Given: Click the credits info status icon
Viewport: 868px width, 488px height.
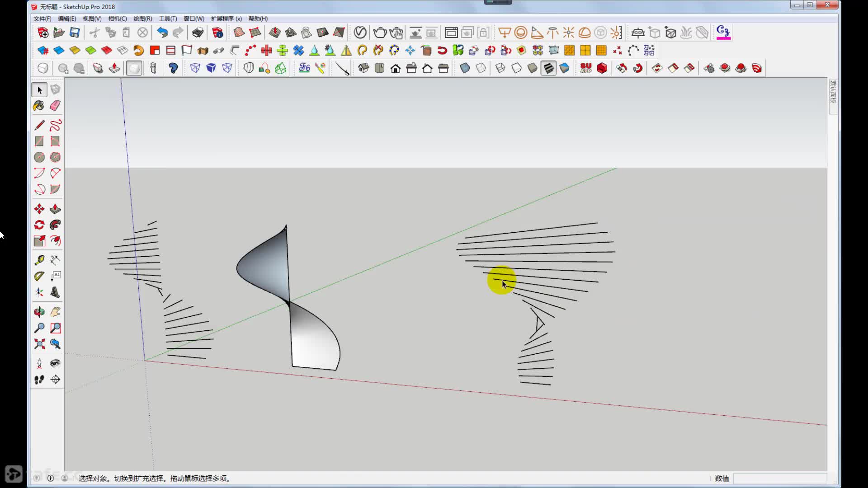Looking at the screenshot, I should 51,478.
